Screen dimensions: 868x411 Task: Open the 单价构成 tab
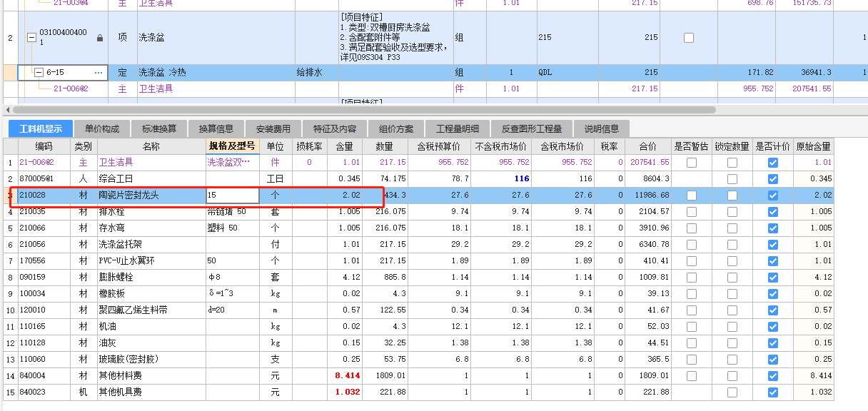[x=102, y=129]
